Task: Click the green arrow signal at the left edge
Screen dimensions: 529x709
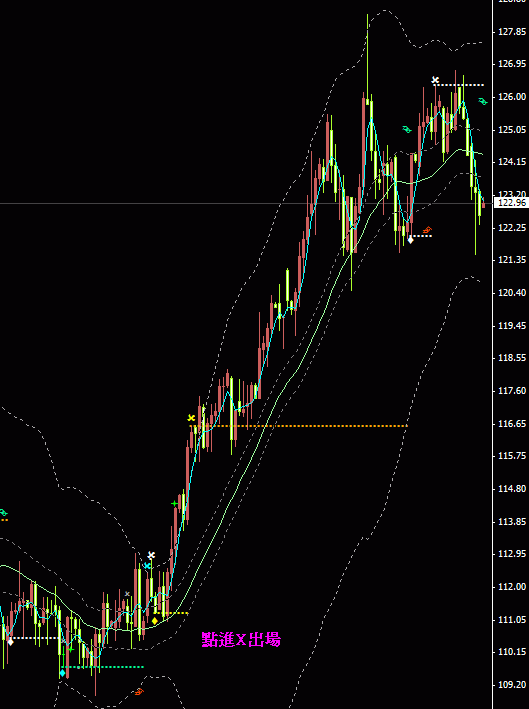Action: (x=4, y=513)
